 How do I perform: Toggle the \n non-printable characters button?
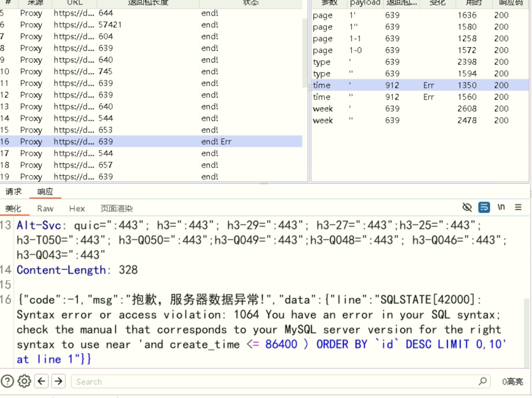tap(501, 208)
